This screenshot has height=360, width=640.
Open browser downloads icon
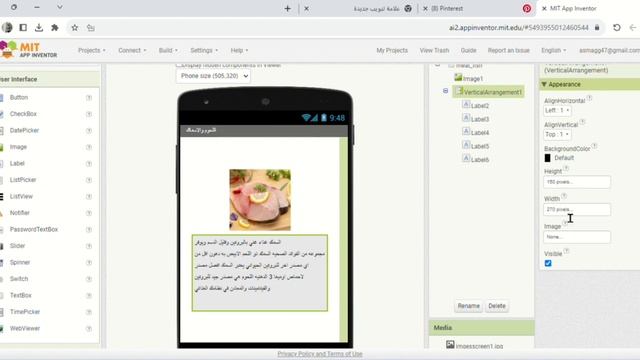click(x=39, y=28)
